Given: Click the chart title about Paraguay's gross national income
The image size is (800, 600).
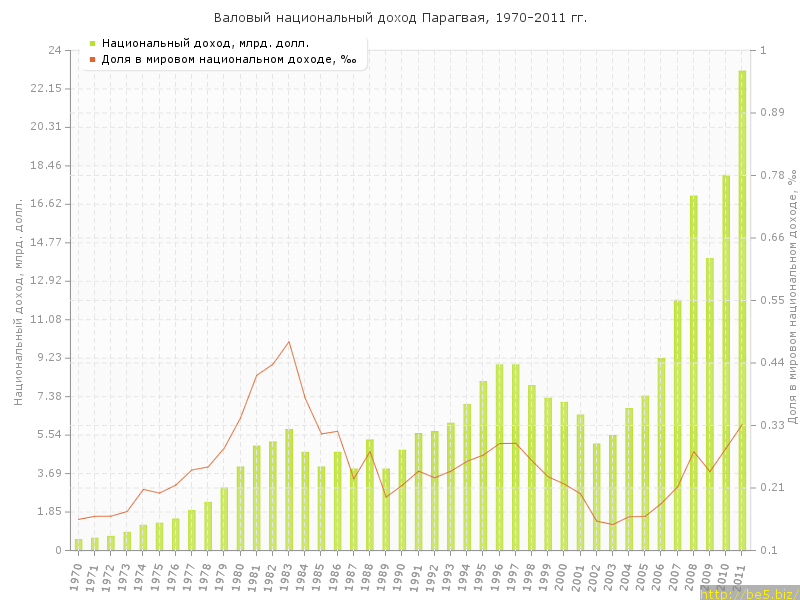Looking at the screenshot, I should [400, 18].
